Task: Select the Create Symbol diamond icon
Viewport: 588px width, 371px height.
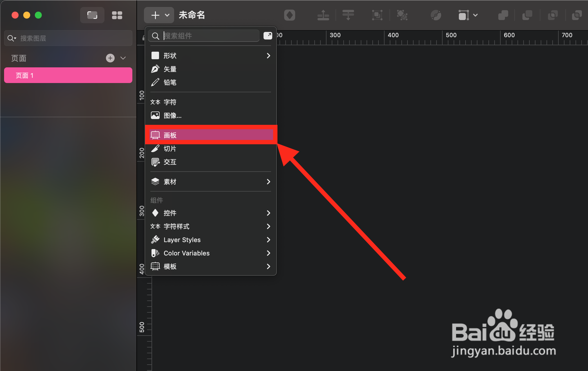Action: tap(290, 15)
